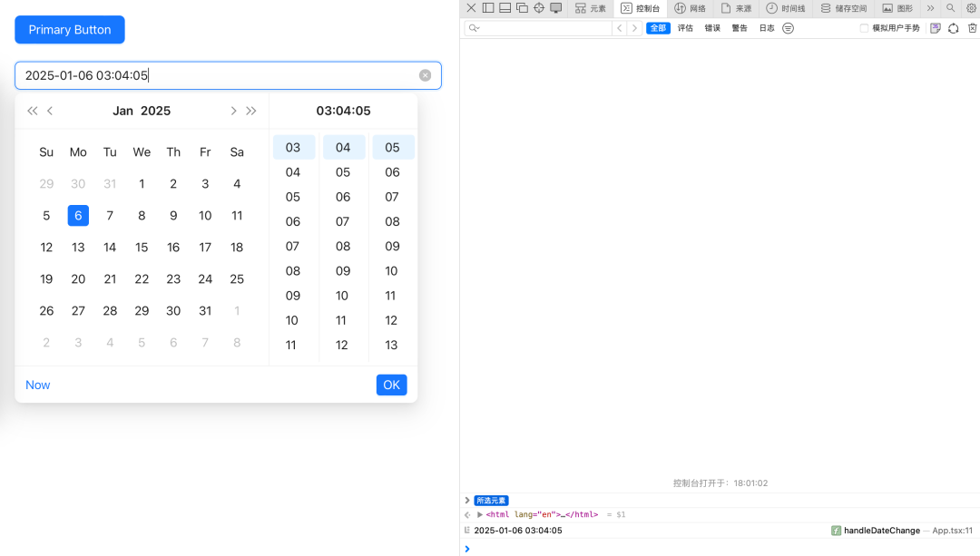Select January 31 in the calendar

tap(205, 310)
